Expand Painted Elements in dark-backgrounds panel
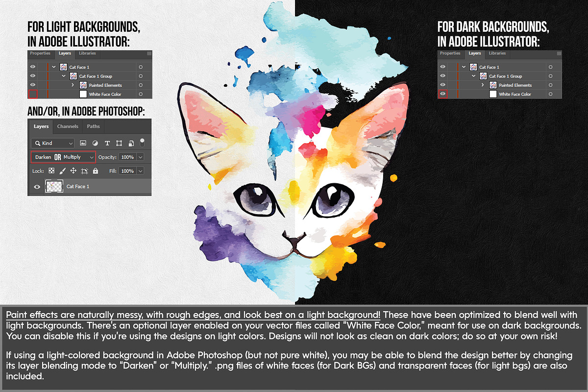 point(483,85)
